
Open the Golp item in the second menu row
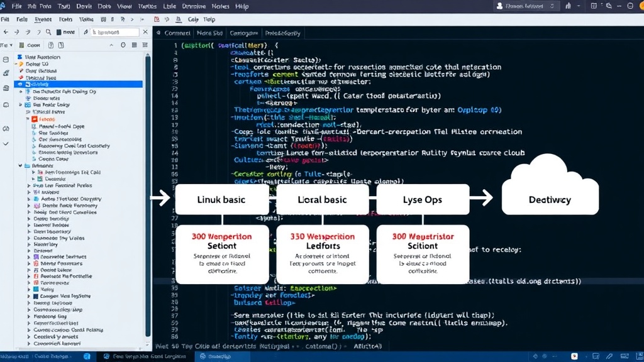(193, 19)
